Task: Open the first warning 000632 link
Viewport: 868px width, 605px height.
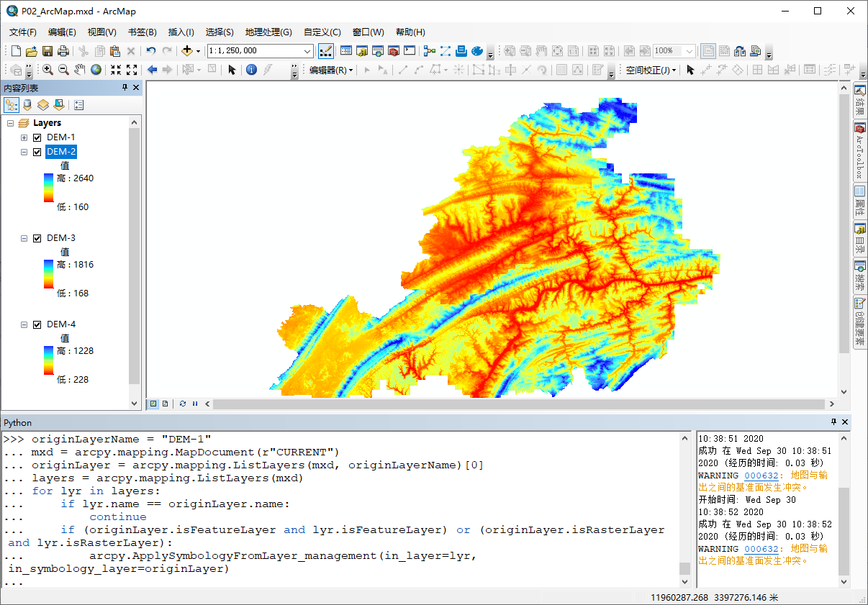Action: pyautogui.click(x=761, y=476)
